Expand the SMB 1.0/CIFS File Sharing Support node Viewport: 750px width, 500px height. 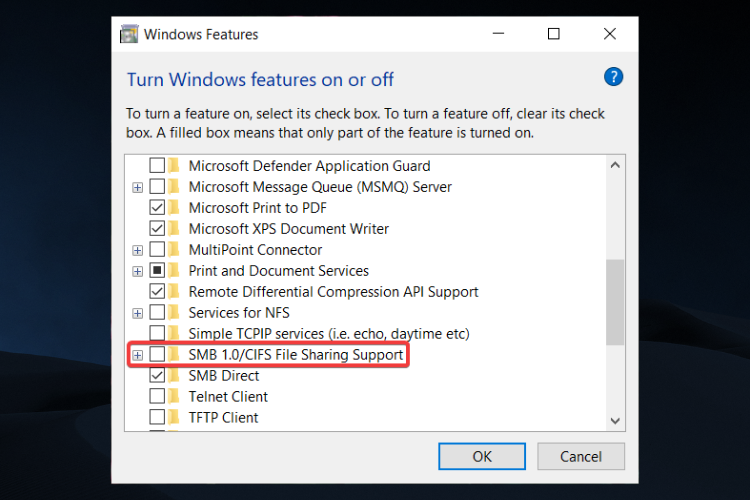[138, 355]
